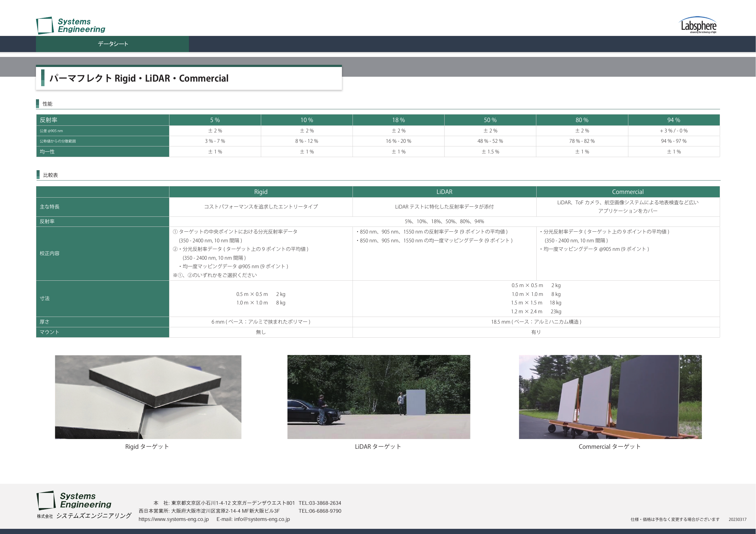Click the 性能 section heading
The height and width of the screenshot is (534, 756).
click(47, 104)
